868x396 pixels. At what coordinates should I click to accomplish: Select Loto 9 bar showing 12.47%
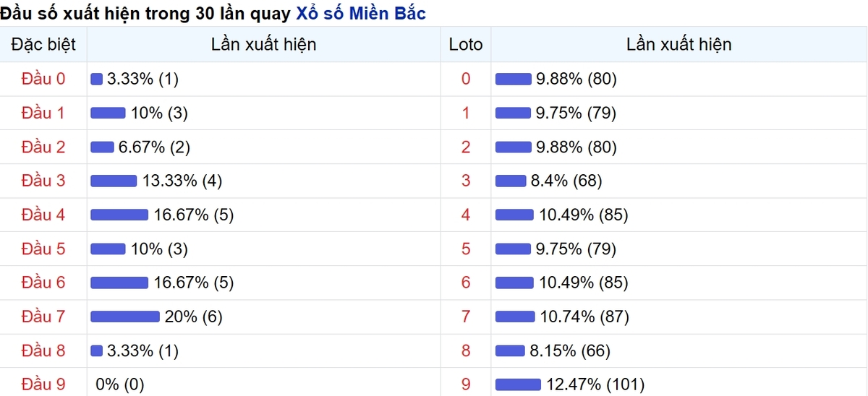point(518,384)
